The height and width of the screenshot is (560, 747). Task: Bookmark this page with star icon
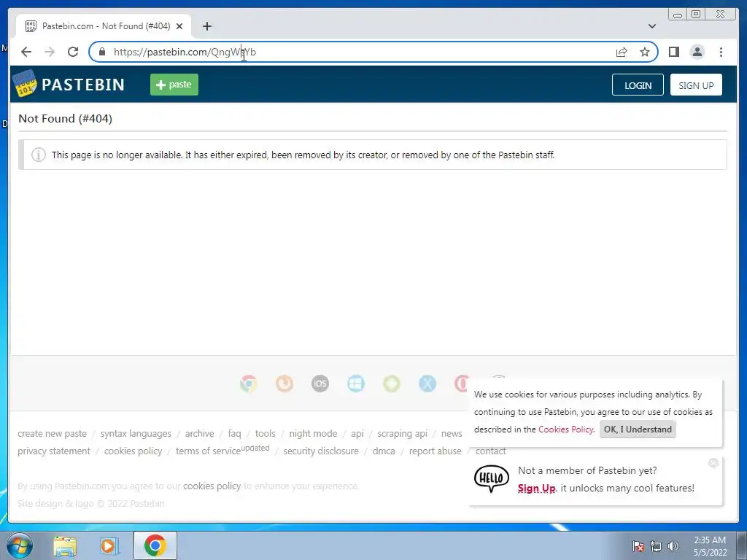tap(645, 52)
